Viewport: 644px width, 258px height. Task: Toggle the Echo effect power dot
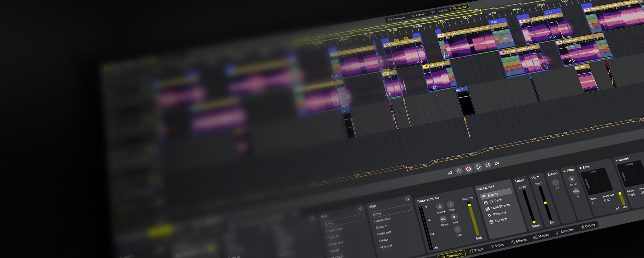(580, 168)
